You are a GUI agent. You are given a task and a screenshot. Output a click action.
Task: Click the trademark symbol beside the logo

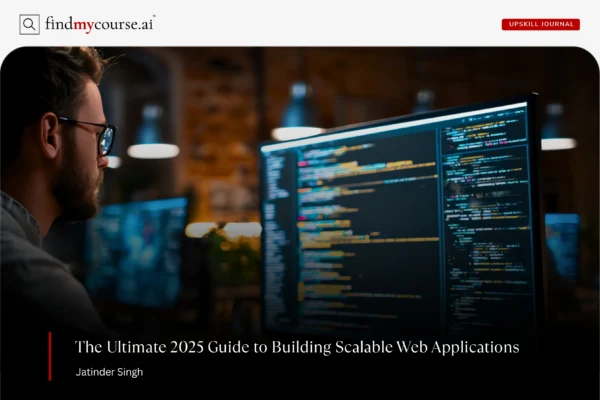click(155, 17)
